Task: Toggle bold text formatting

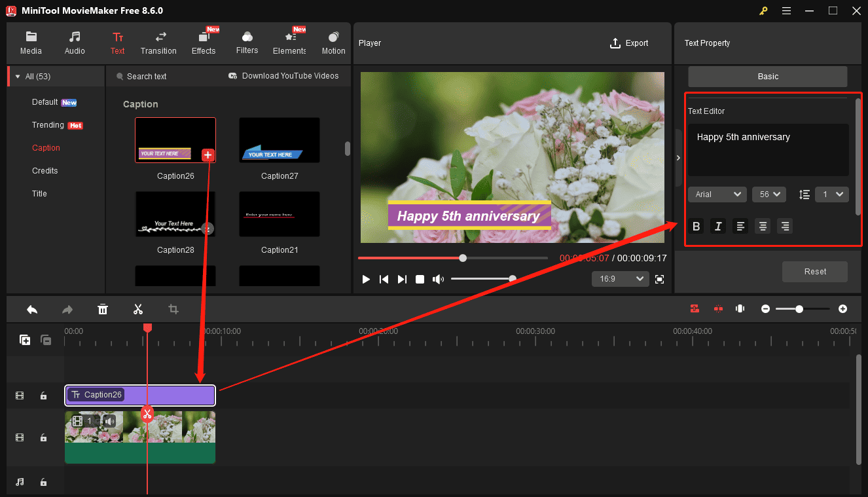Action: 696,227
